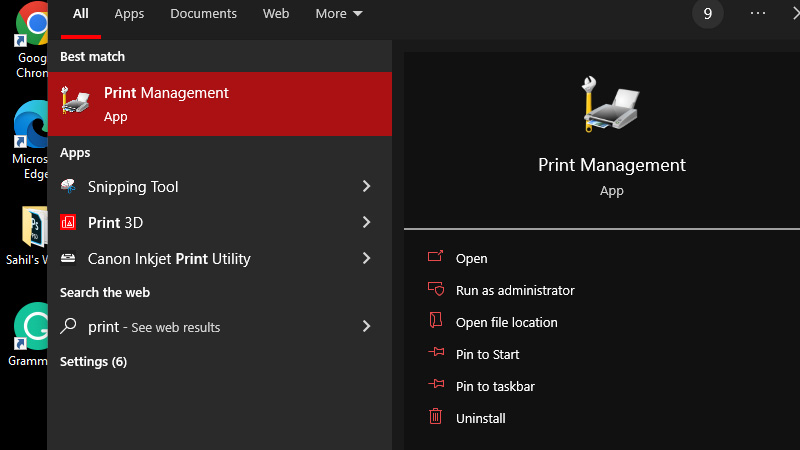Open the More filter dropdown
Screen dimensions: 800x450
pyautogui.click(x=339, y=14)
